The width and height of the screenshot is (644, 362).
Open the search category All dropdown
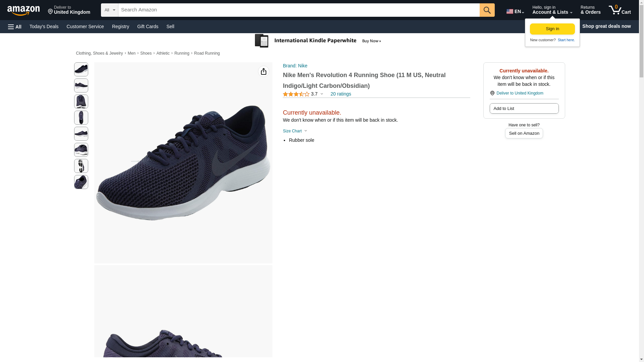click(x=109, y=10)
